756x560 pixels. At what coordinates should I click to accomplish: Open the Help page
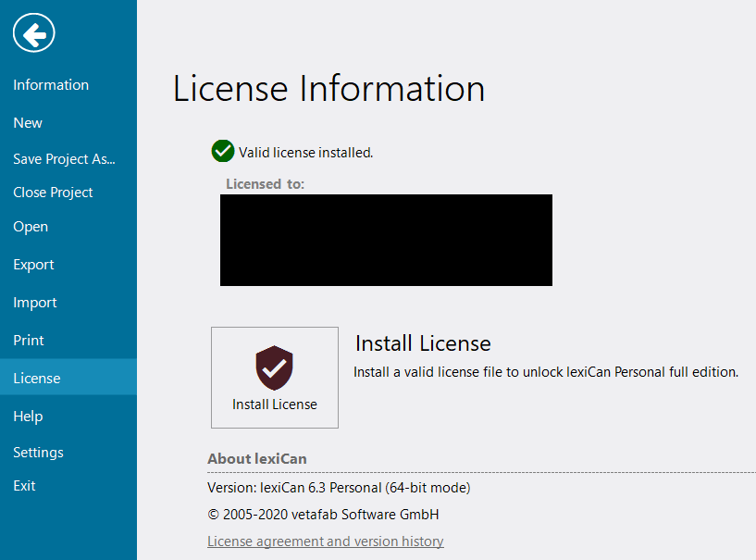[x=28, y=417]
